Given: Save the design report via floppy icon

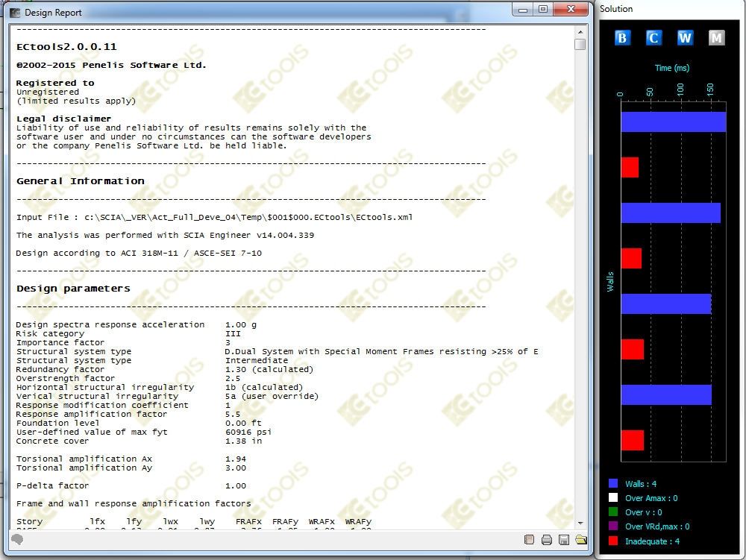Looking at the screenshot, I should pyautogui.click(x=564, y=540).
